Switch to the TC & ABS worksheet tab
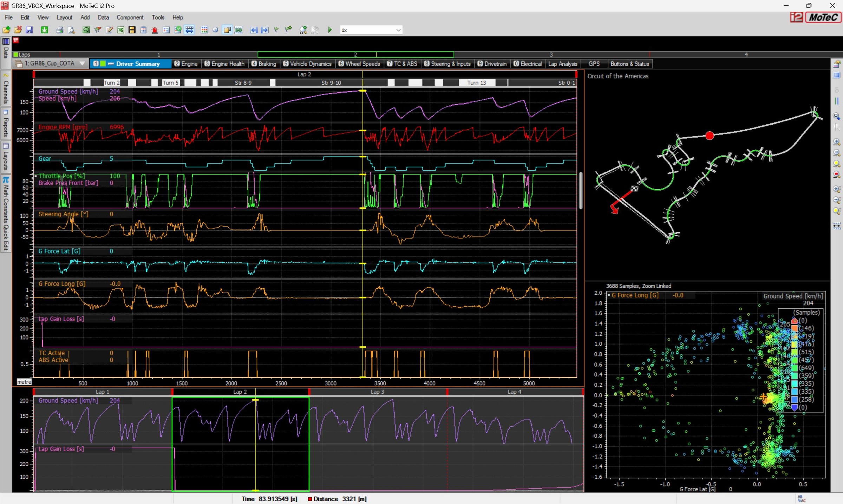843x504 pixels. pyautogui.click(x=403, y=64)
